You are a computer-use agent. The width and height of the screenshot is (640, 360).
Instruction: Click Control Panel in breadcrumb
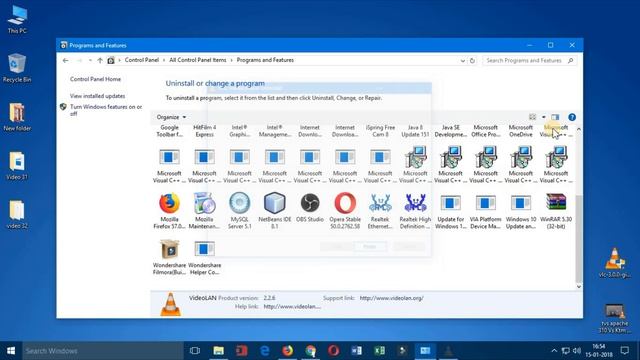tap(142, 60)
